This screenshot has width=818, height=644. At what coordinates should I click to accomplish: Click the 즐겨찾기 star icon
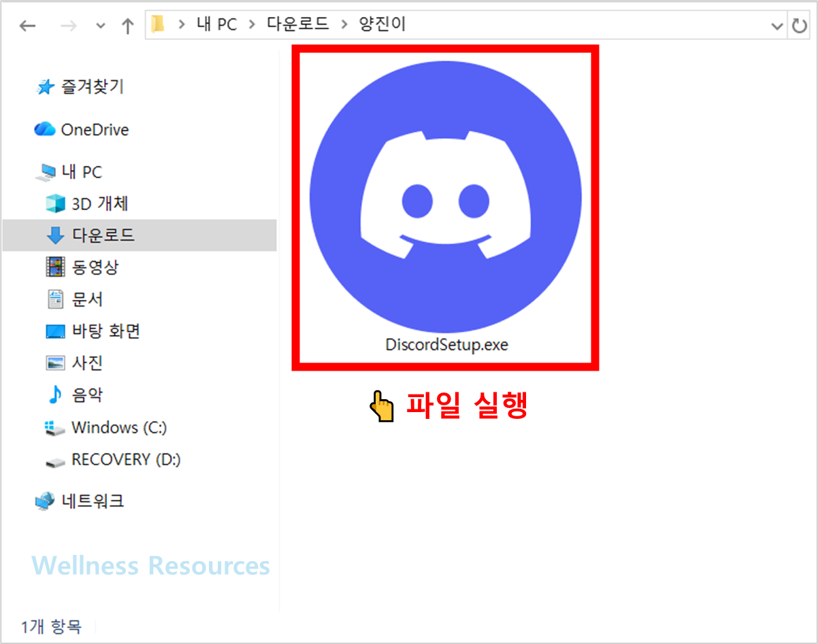coord(45,87)
